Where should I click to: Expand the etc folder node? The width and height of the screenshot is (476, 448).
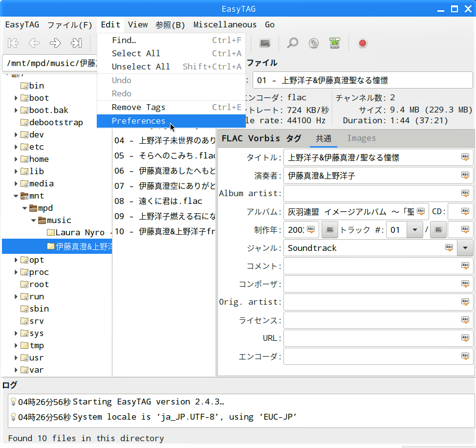pos(16,147)
